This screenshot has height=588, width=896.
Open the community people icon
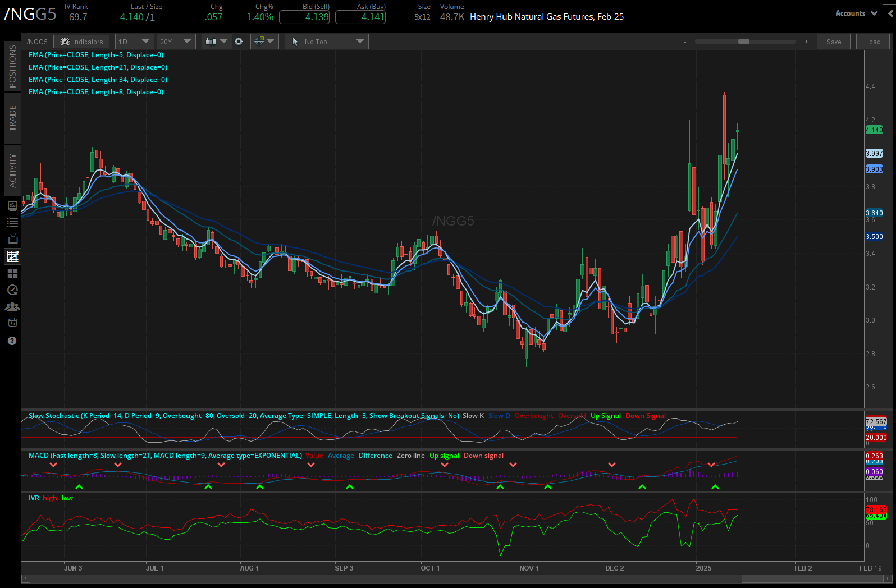pos(12,307)
